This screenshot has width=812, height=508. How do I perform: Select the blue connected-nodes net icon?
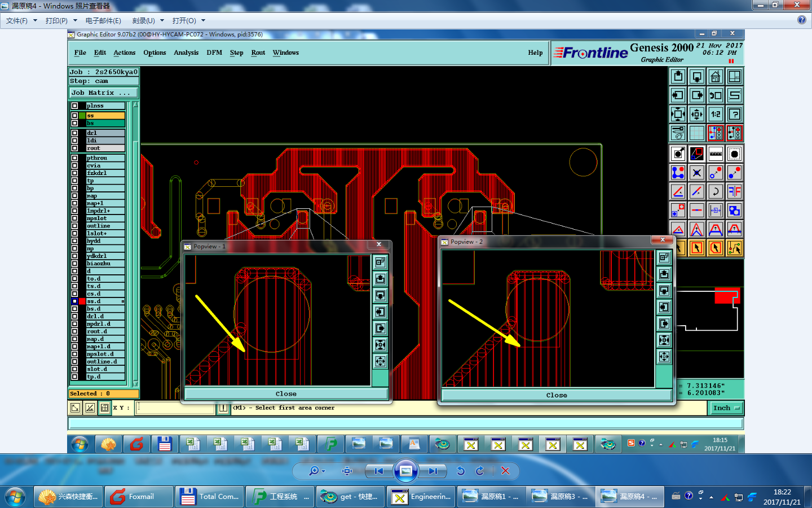point(678,173)
